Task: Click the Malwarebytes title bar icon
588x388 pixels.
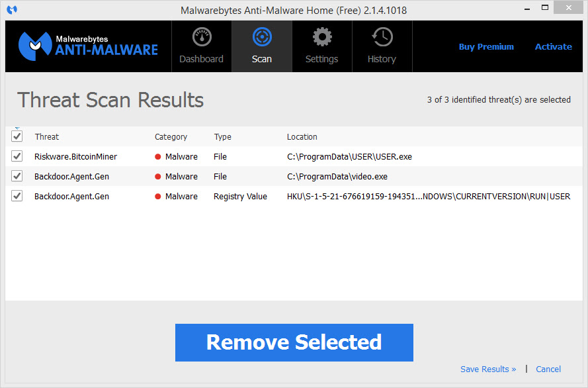Action: (x=12, y=9)
